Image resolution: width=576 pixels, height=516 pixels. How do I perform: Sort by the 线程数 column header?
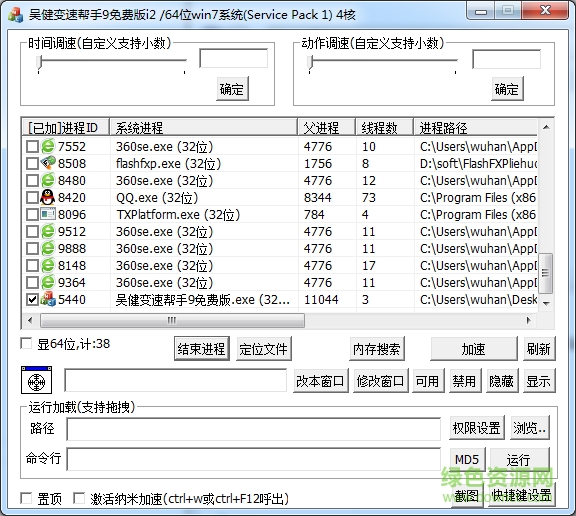click(385, 128)
